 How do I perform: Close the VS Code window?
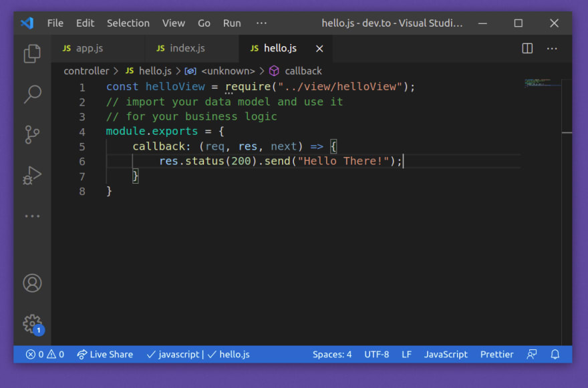(554, 23)
